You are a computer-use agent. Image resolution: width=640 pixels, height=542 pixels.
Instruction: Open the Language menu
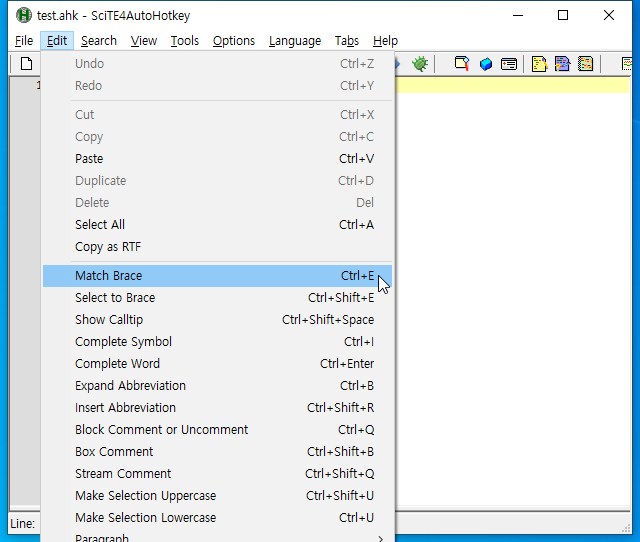click(295, 41)
